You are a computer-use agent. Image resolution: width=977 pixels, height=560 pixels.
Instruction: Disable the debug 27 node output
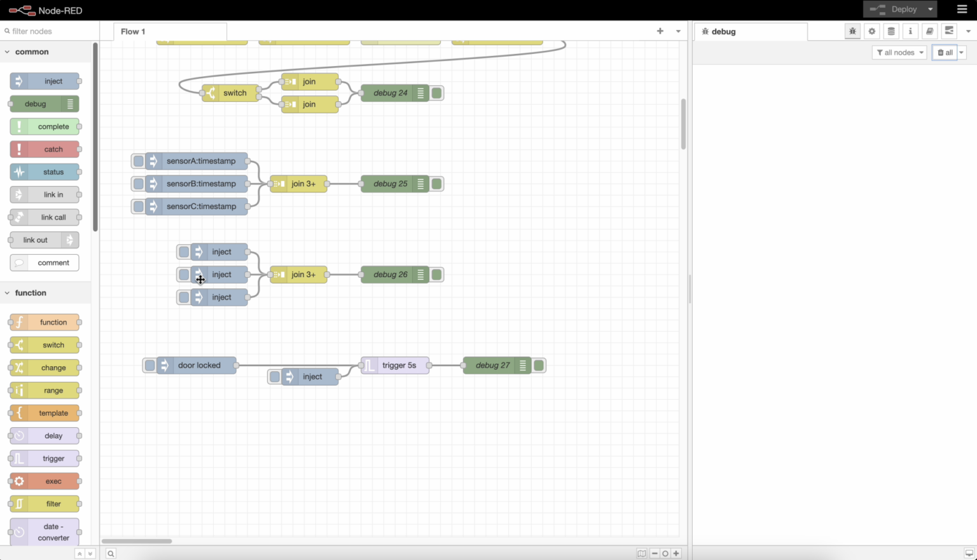point(539,365)
